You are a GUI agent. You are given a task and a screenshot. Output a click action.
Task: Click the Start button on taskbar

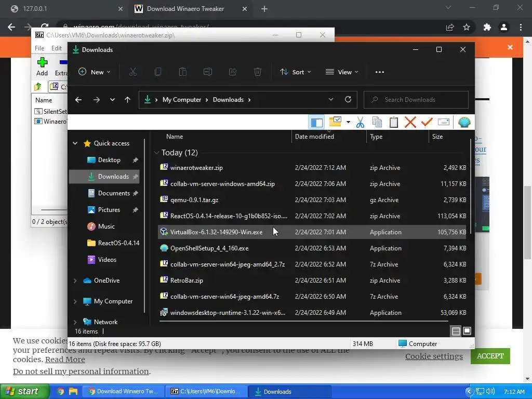coord(24,391)
